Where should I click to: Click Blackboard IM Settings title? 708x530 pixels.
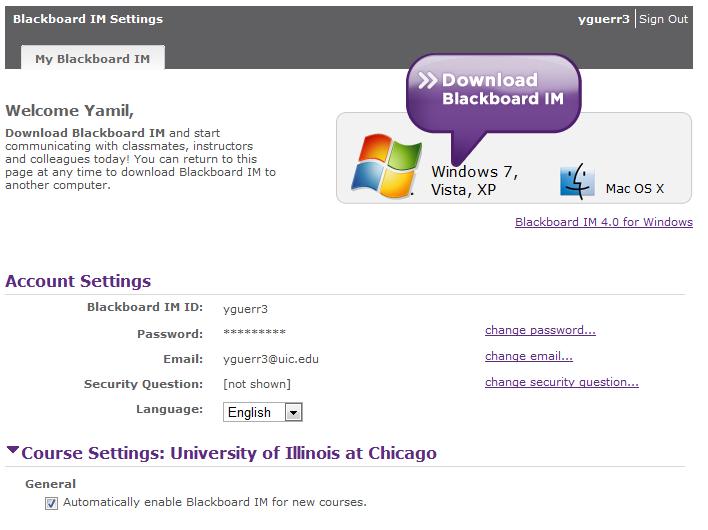pos(88,19)
